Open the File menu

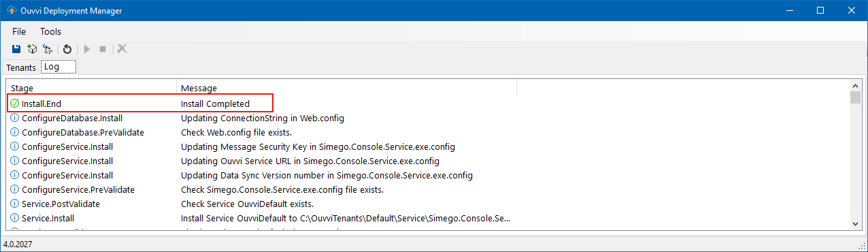[x=19, y=31]
